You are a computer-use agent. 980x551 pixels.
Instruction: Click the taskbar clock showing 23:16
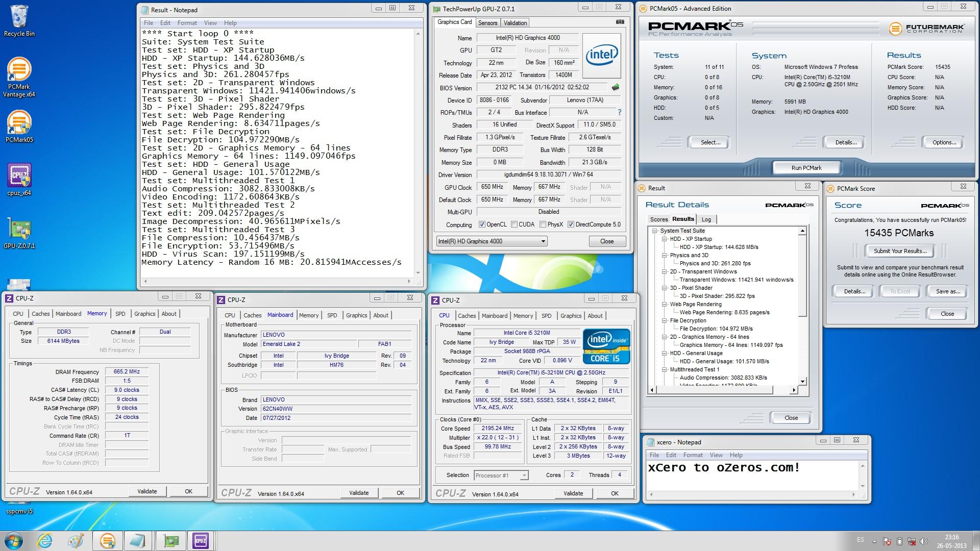click(x=951, y=541)
